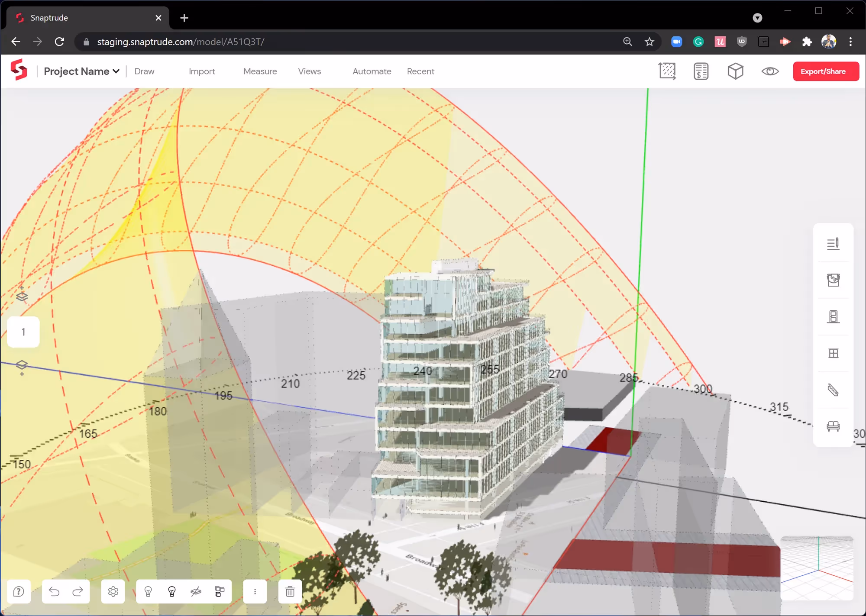Open the Grammarly extension icon

[x=698, y=42]
